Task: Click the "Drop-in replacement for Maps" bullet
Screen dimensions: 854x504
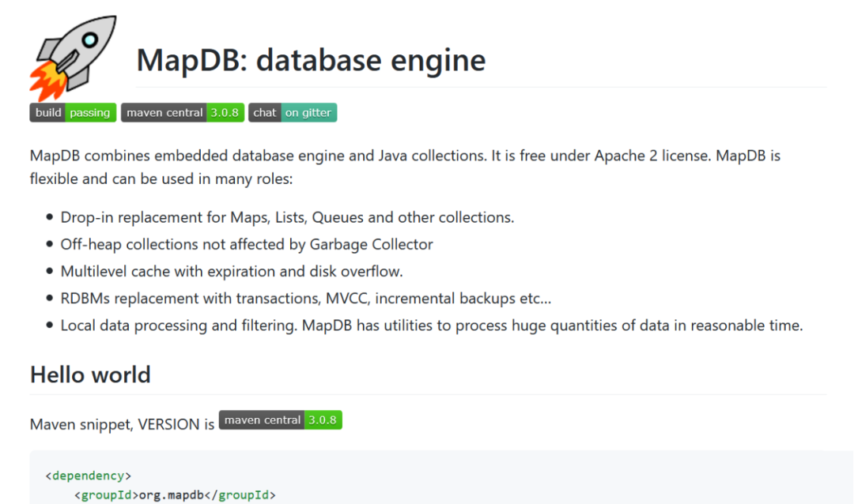Action: pos(287,217)
